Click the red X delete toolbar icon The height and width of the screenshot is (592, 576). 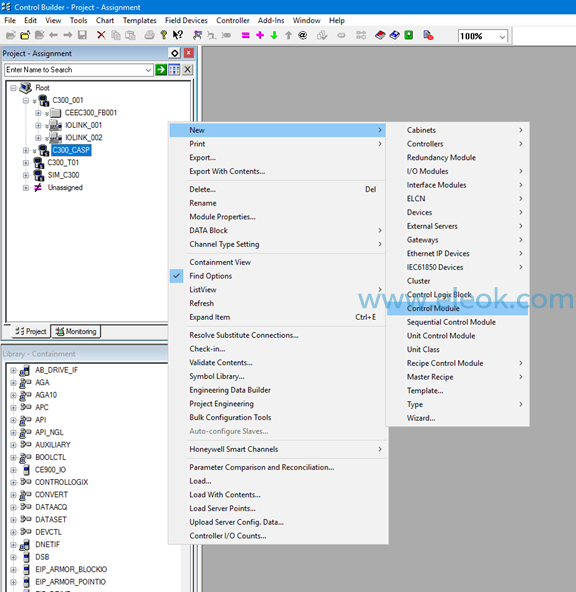click(x=101, y=35)
